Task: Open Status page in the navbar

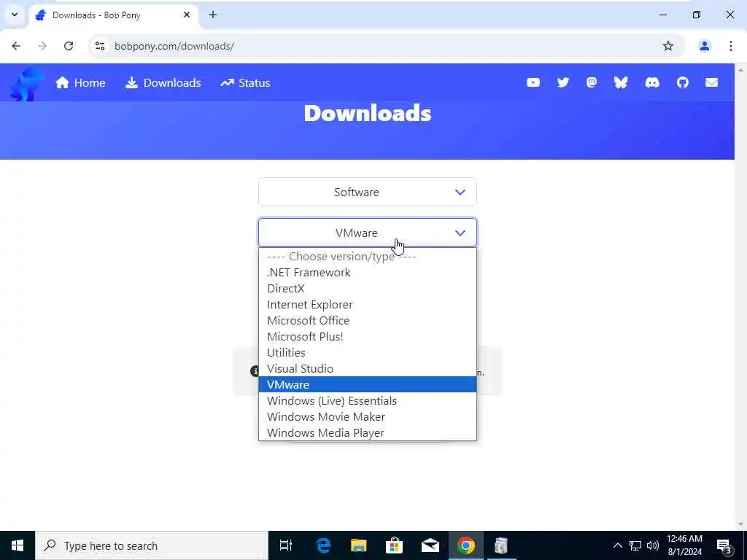Action: point(245,83)
